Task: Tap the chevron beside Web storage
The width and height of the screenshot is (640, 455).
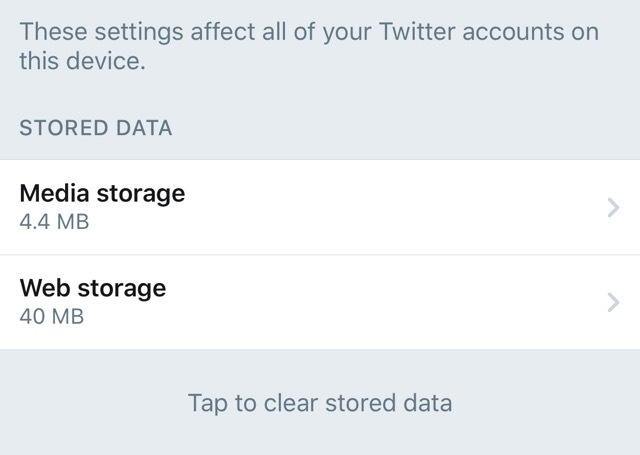Action: point(615,302)
